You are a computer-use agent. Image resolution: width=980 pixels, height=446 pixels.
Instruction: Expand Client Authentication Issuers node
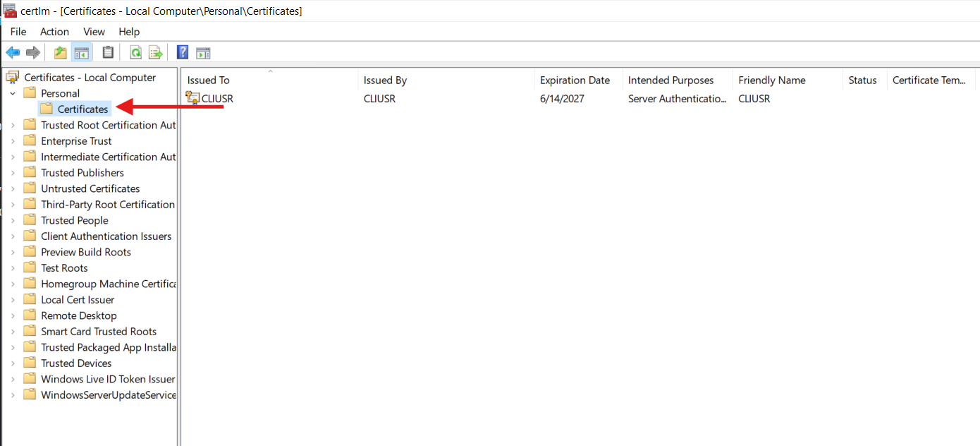tap(13, 236)
